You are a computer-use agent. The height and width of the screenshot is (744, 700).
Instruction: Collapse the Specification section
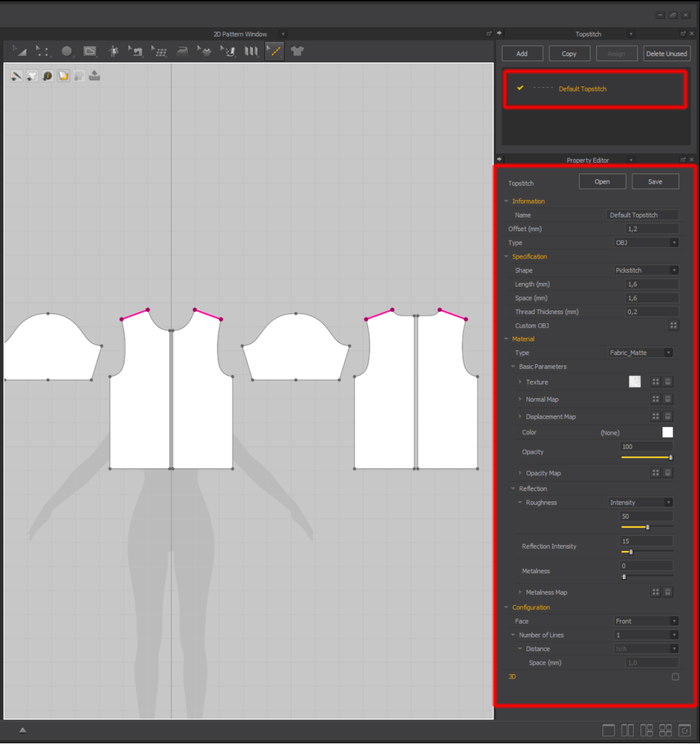pyautogui.click(x=506, y=256)
